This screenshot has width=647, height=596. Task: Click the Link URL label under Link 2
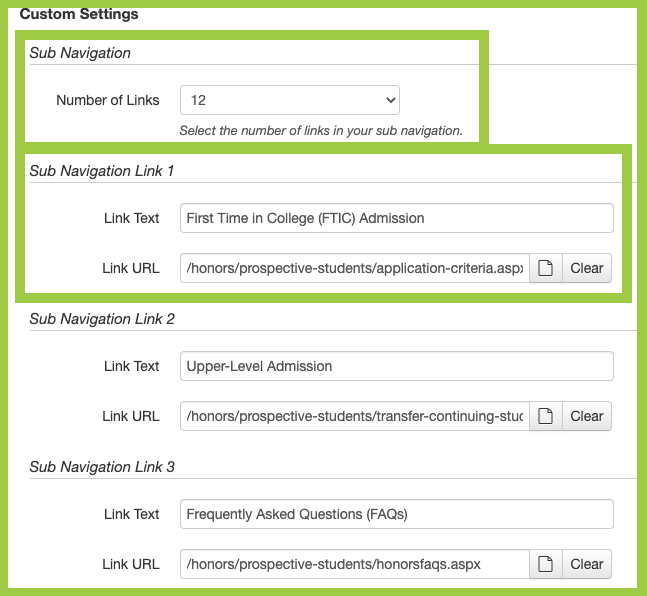(x=130, y=416)
